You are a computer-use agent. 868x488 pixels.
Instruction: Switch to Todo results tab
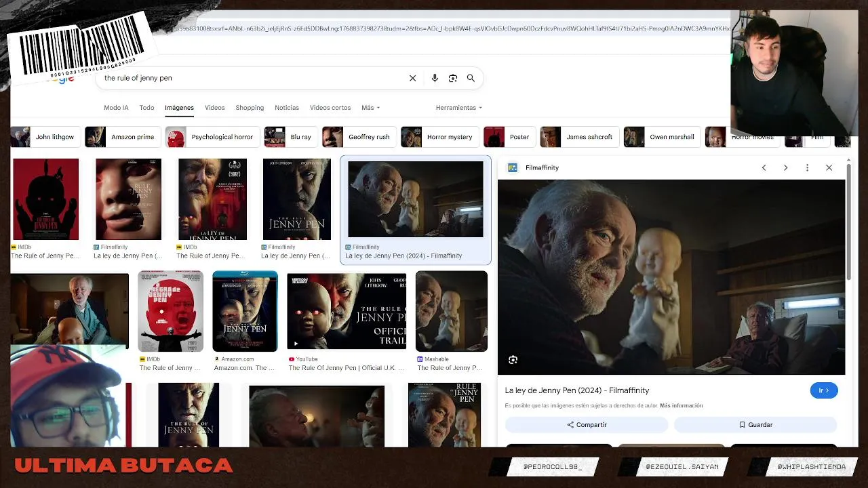point(146,108)
